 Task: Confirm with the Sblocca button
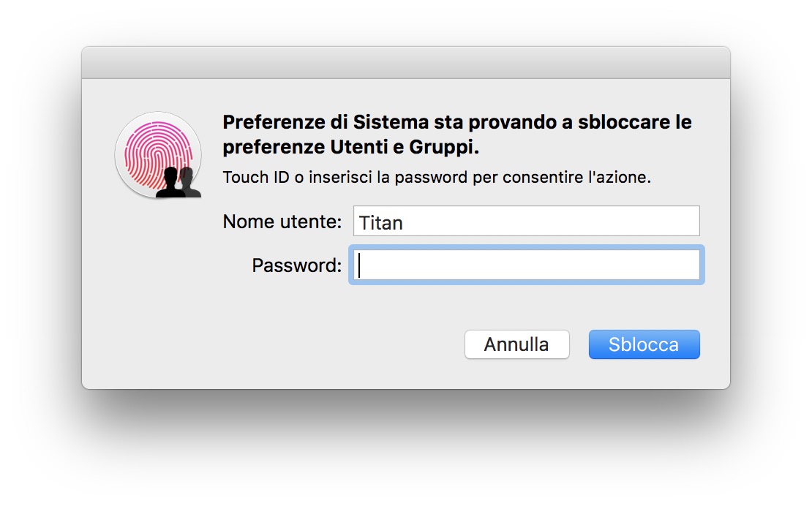point(644,344)
